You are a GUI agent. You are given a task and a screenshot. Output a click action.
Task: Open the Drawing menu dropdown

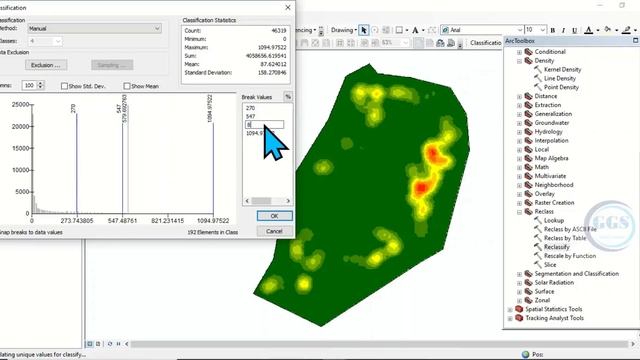[x=344, y=30]
